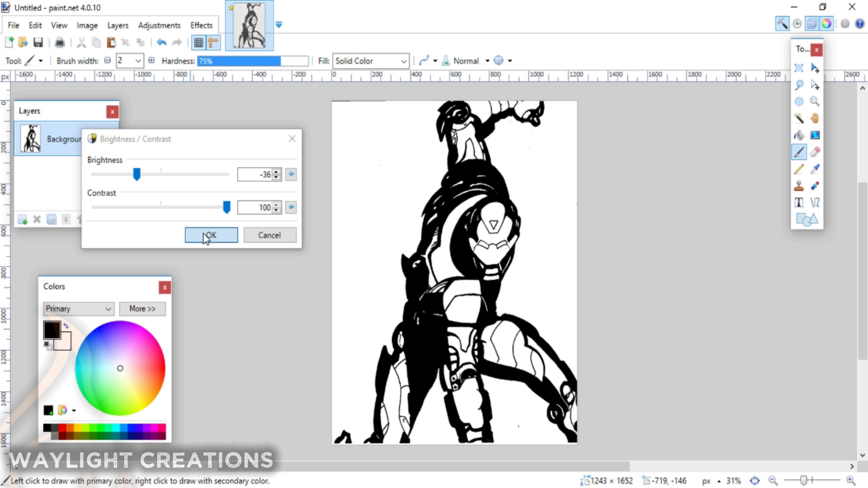Open the Adjustments menu
This screenshot has height=488, width=868.
(159, 25)
